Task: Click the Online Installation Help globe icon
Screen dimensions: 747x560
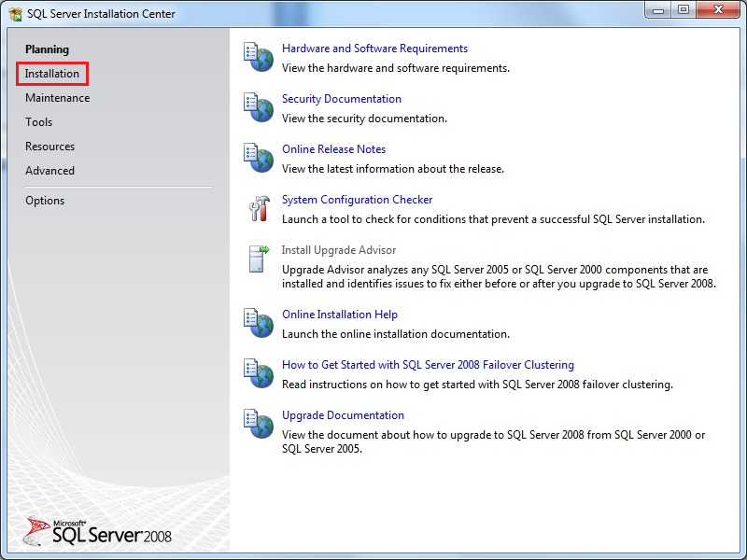Action: point(259,323)
